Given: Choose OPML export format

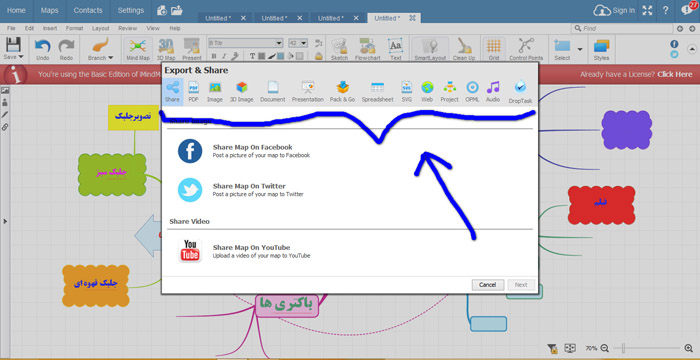Looking at the screenshot, I should point(472,92).
